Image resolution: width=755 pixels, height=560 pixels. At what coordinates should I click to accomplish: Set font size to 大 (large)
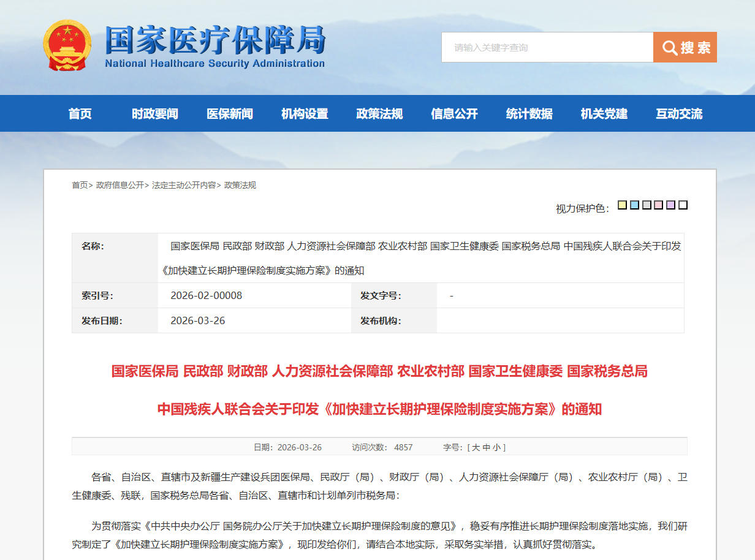(x=476, y=447)
